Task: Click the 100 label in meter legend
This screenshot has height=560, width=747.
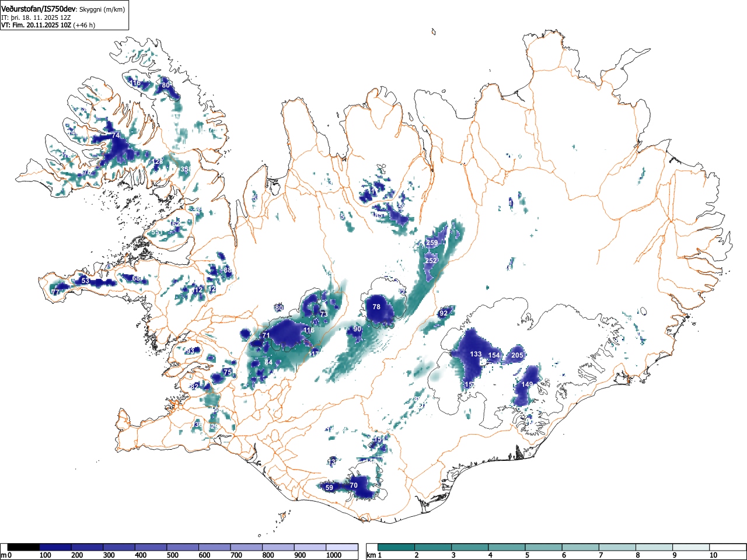Action: point(45,555)
